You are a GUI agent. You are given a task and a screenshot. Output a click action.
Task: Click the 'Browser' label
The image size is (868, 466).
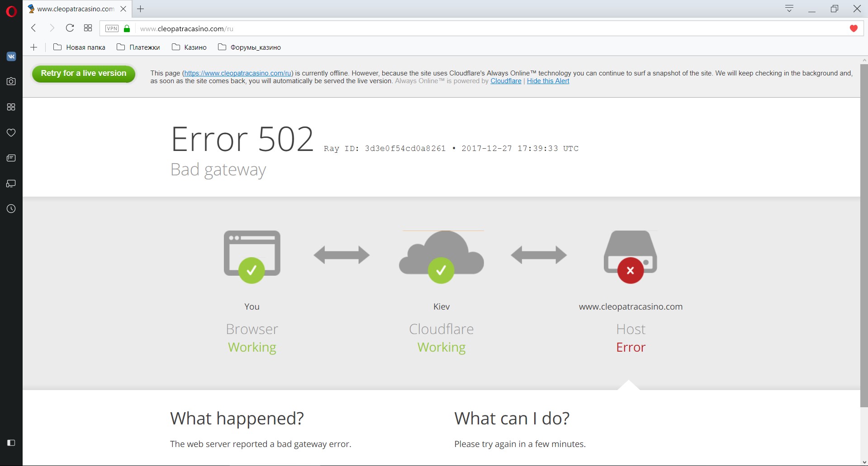tap(252, 329)
